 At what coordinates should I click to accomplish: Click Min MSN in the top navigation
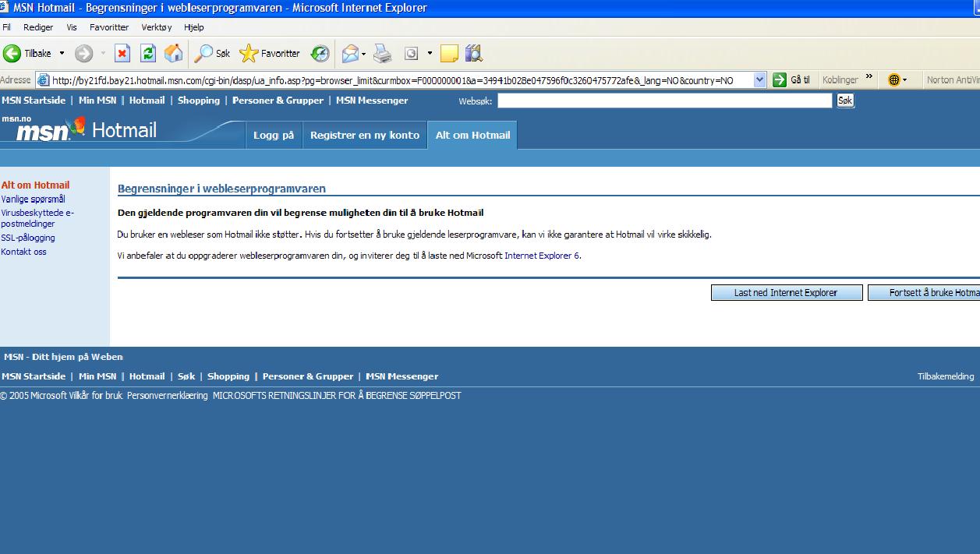point(97,101)
